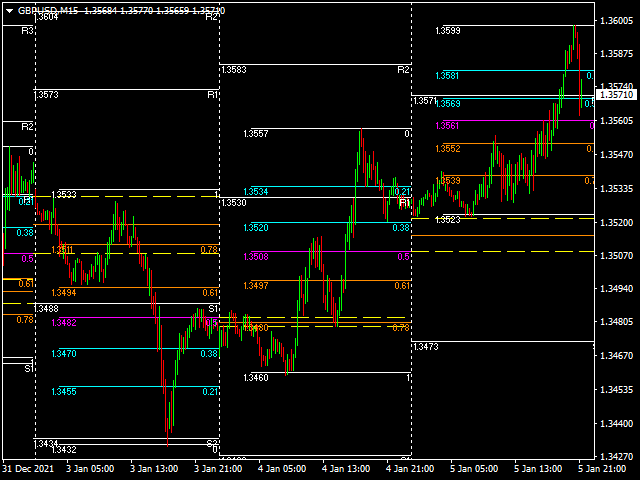Click the 1.36005 price axis label

click(x=618, y=21)
